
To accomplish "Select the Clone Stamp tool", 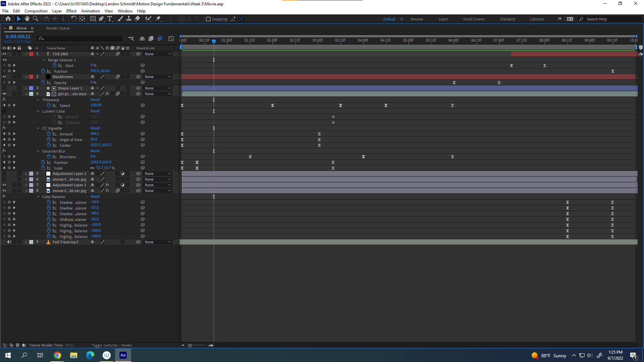I will click(x=129, y=19).
